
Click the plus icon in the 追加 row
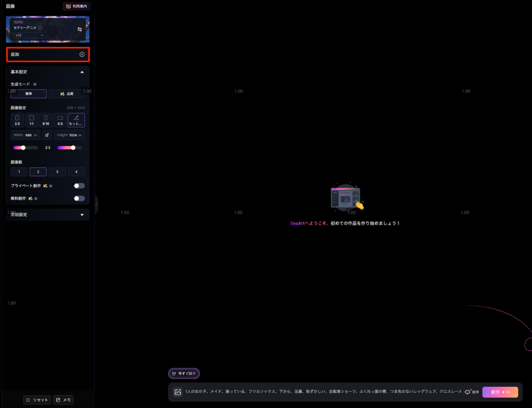(x=82, y=54)
